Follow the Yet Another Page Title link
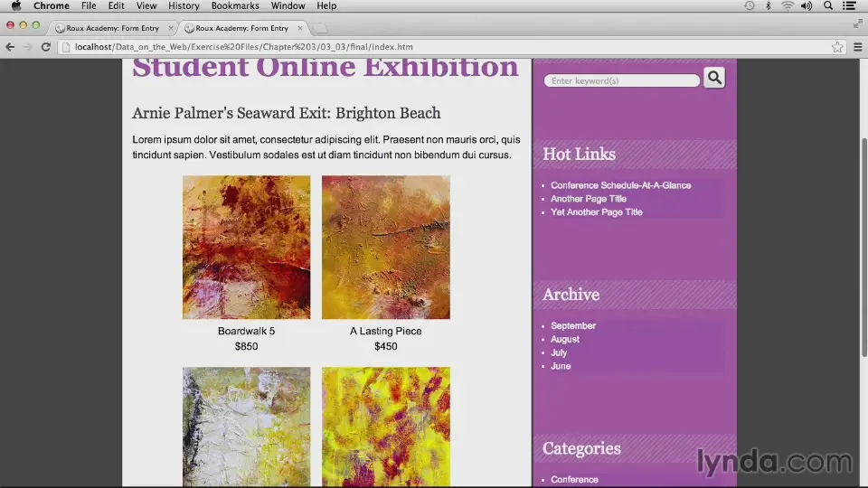Image resolution: width=868 pixels, height=488 pixels. click(596, 211)
